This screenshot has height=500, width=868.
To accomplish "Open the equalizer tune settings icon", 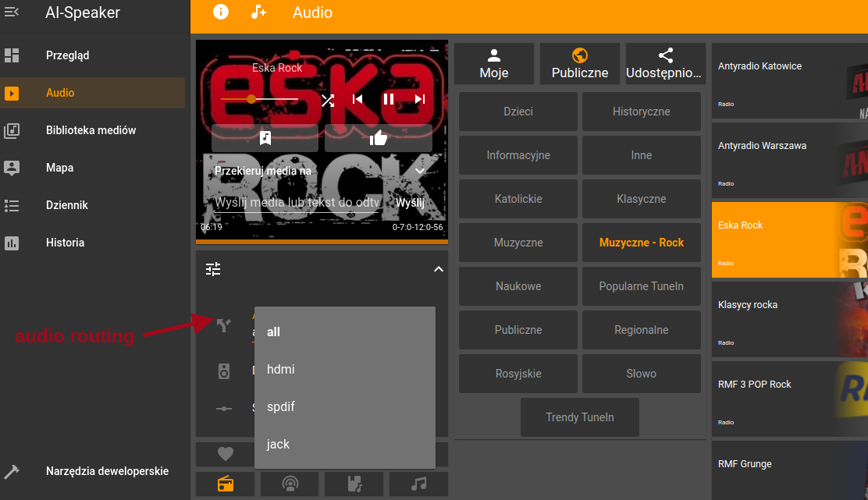I will pos(213,269).
